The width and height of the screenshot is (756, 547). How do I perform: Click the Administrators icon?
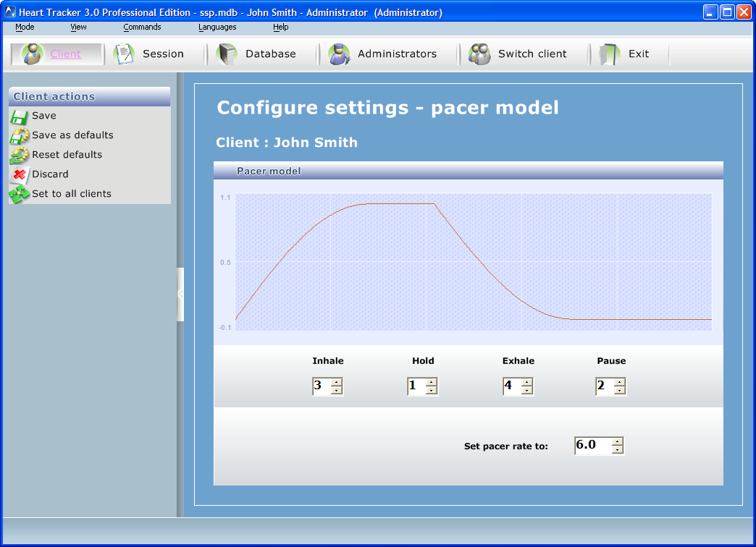(340, 54)
